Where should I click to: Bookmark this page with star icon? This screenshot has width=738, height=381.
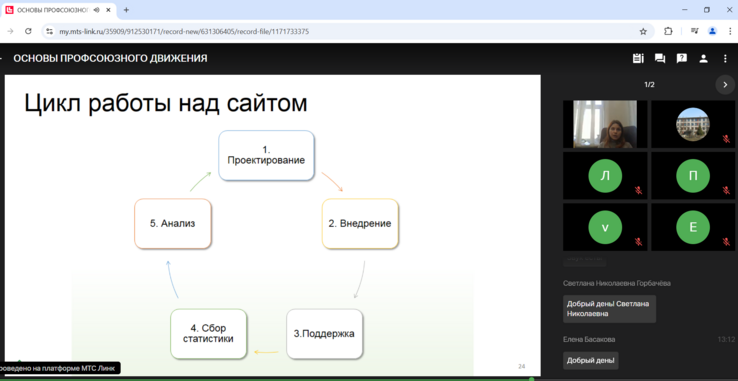(643, 32)
